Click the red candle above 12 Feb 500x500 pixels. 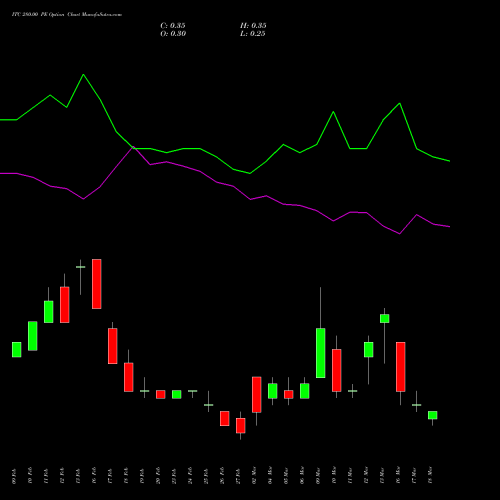pyautogui.click(x=65, y=305)
